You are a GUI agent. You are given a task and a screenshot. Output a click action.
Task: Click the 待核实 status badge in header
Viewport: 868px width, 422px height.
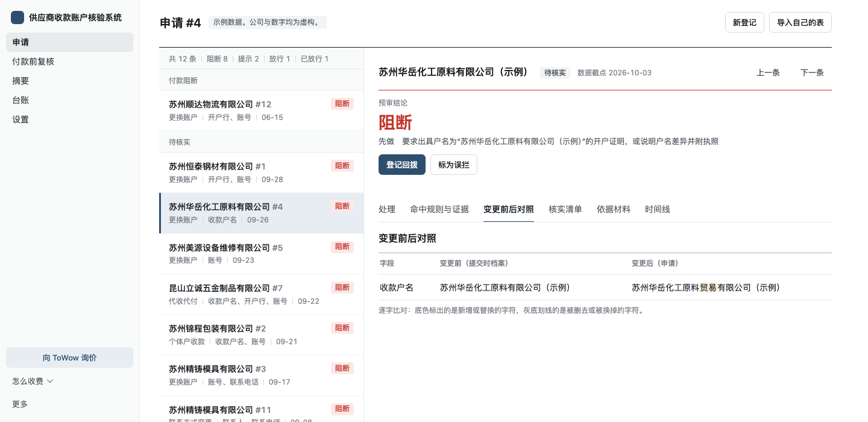[x=555, y=72]
